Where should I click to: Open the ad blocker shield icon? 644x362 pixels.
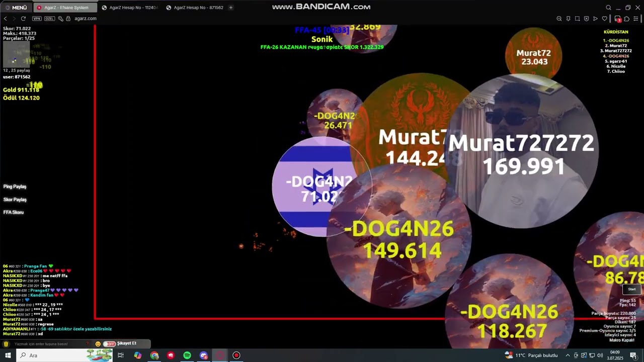pos(586,19)
